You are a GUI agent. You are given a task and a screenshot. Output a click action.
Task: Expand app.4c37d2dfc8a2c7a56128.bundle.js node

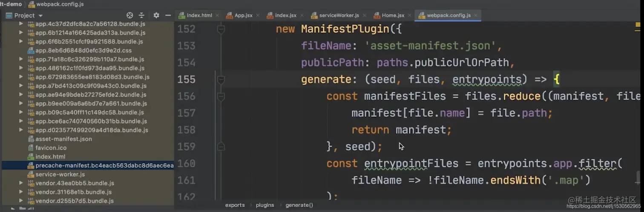21,24
